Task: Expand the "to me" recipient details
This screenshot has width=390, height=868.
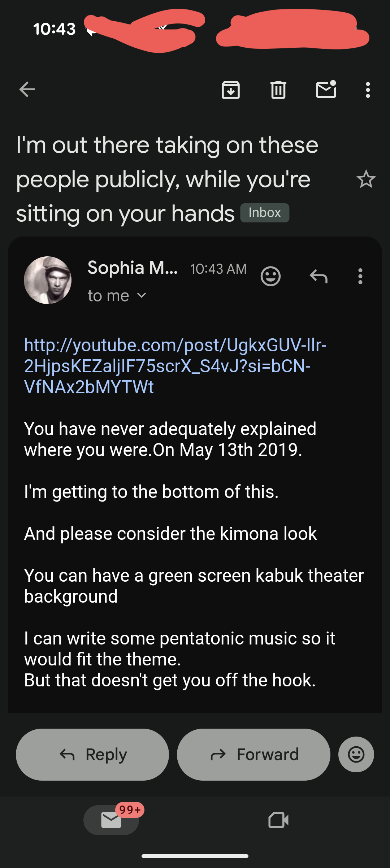Action: tap(117, 296)
